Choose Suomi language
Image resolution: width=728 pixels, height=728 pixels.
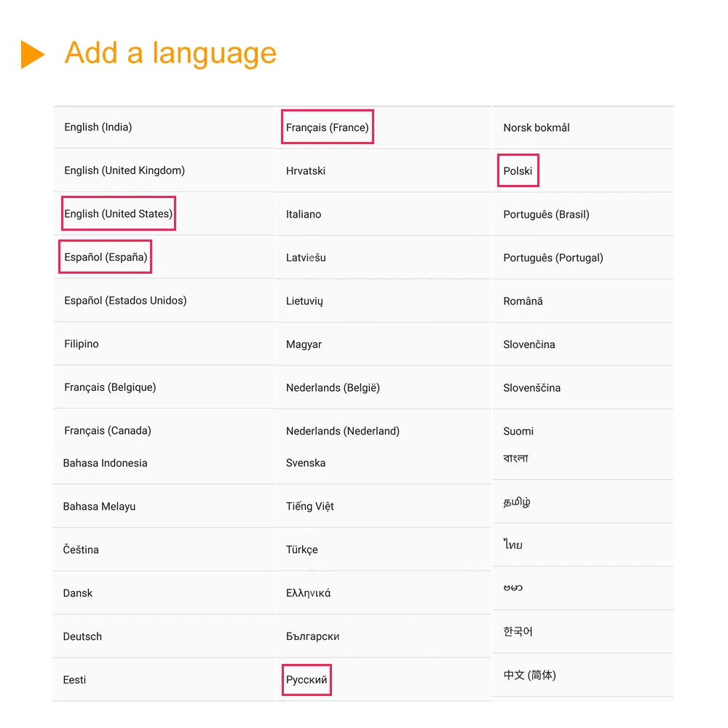[518, 431]
